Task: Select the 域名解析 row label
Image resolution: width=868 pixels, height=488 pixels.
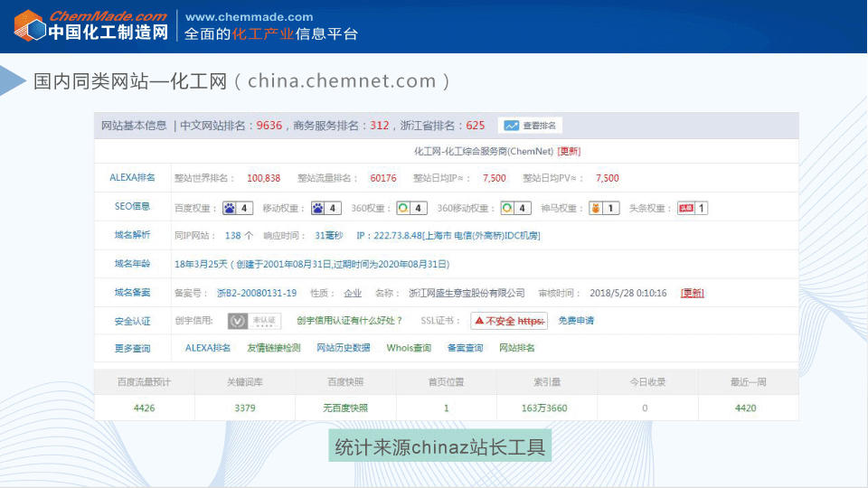Action: [x=132, y=235]
